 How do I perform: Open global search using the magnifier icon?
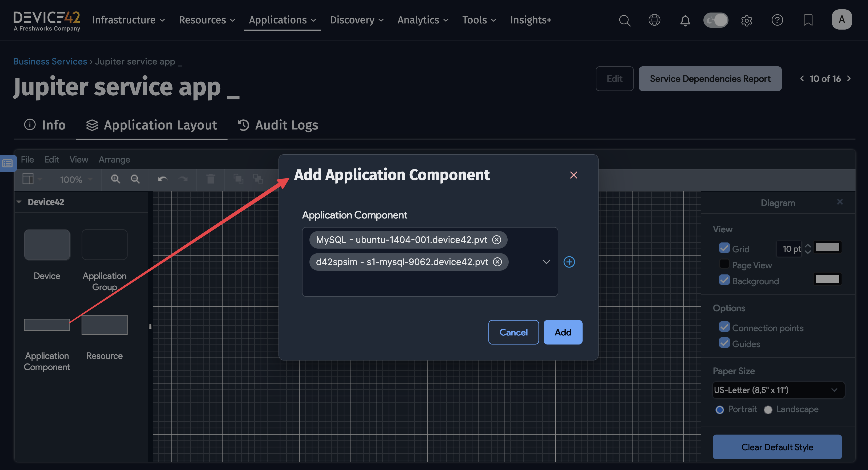click(x=625, y=20)
